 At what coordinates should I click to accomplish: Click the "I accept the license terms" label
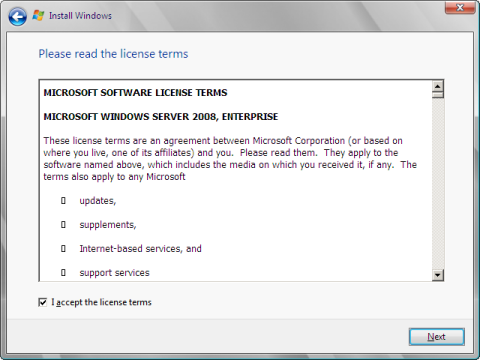pos(101,302)
